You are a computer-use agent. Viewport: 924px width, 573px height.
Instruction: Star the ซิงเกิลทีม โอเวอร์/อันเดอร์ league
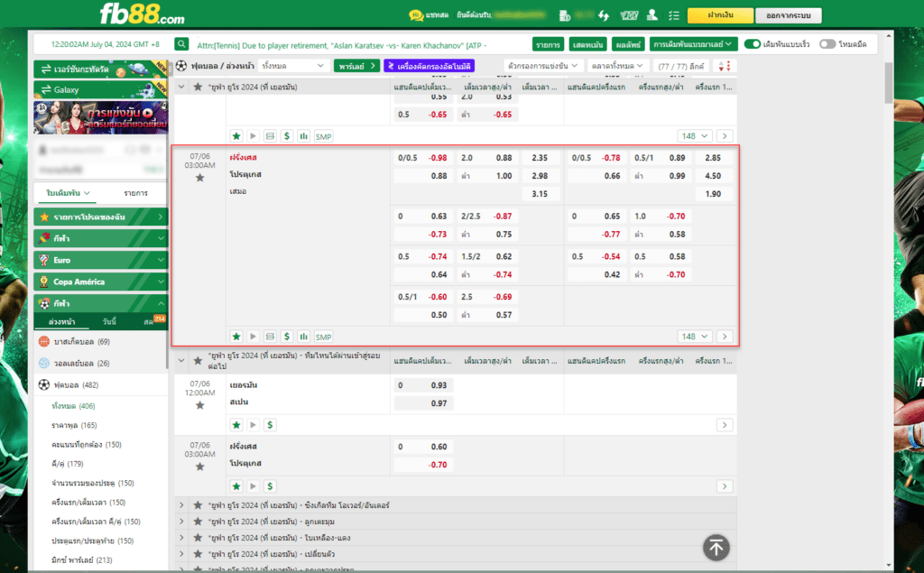pyautogui.click(x=198, y=505)
